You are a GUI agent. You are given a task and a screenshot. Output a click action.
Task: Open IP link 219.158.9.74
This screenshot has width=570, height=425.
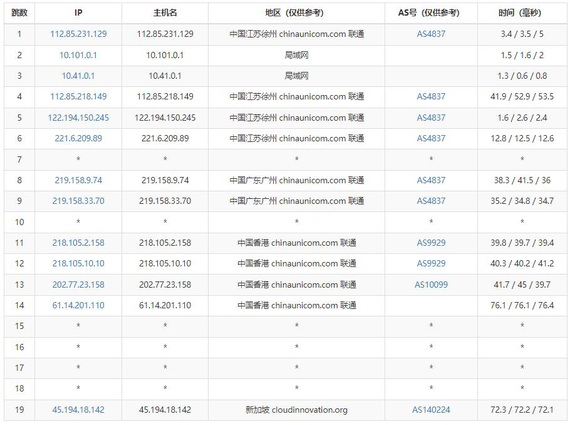[x=78, y=180]
